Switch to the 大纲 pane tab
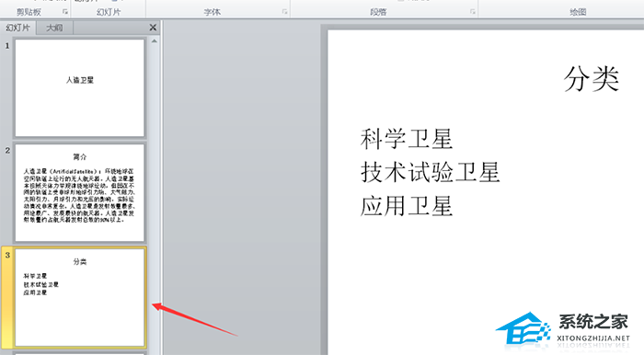Viewport: 644px width, 355px height. coord(54,28)
